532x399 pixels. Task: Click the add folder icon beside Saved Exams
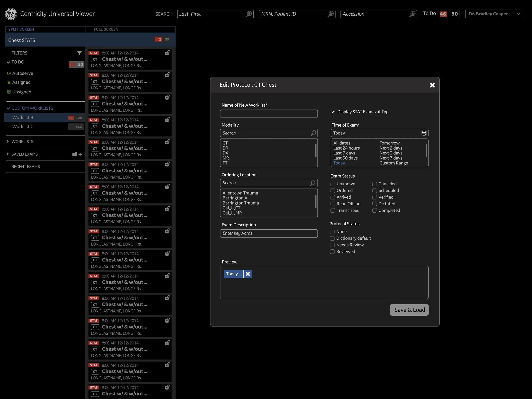point(77,154)
